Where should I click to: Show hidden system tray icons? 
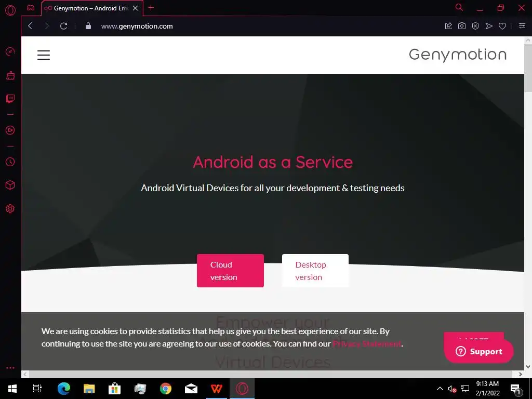pos(440,389)
